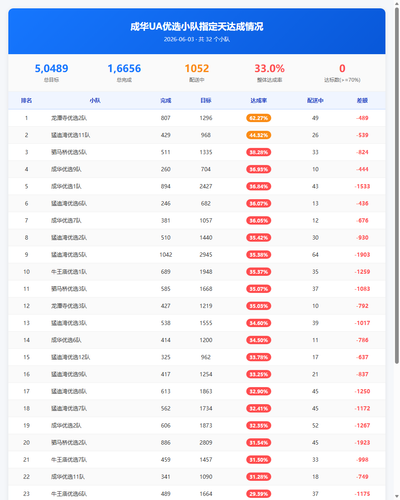Image resolution: width=400 pixels, height=500 pixels.
Task: Click the shortfall value -1903
Action: pyautogui.click(x=362, y=255)
